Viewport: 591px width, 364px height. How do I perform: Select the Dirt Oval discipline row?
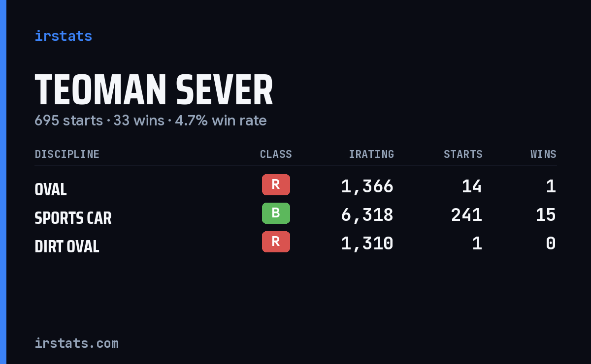(x=295, y=243)
